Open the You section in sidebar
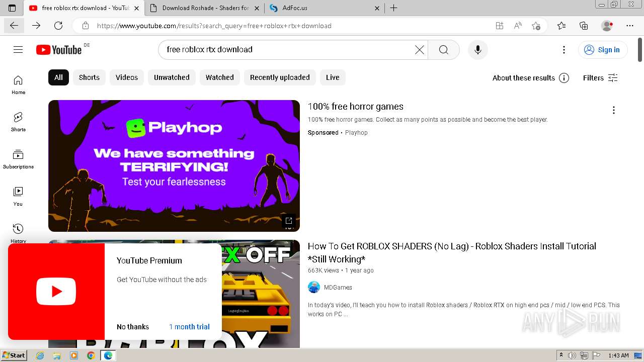Image resolution: width=644 pixels, height=362 pixels. pyautogui.click(x=18, y=197)
